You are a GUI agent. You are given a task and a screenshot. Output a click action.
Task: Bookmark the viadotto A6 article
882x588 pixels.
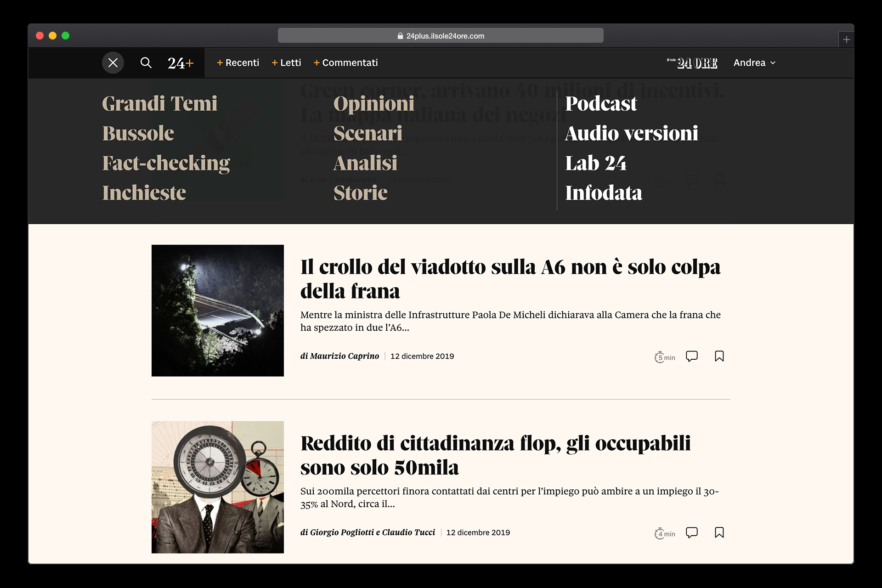[719, 356]
